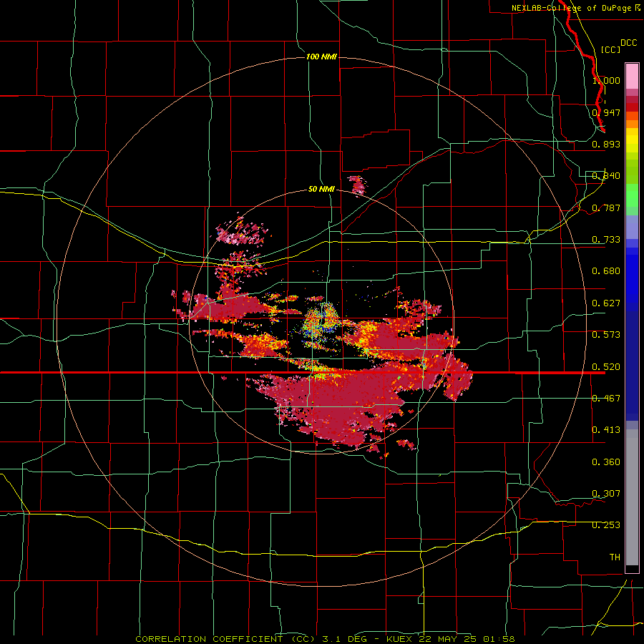Click the CORRELATION COEFFICIENT (CC) caption text

225,639
